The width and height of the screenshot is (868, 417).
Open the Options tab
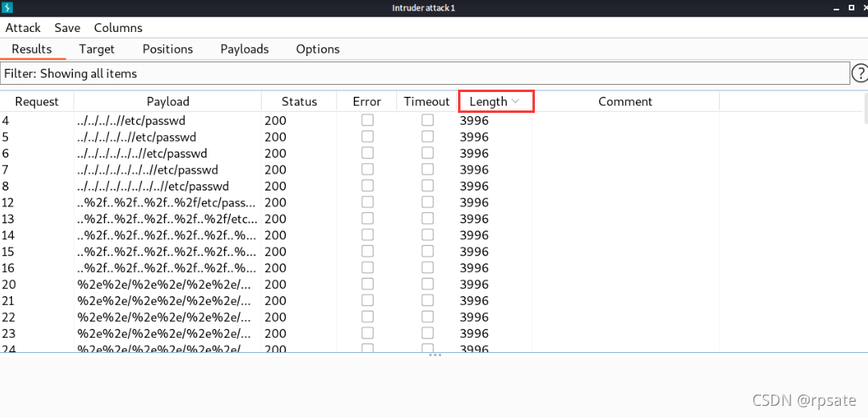coord(318,49)
